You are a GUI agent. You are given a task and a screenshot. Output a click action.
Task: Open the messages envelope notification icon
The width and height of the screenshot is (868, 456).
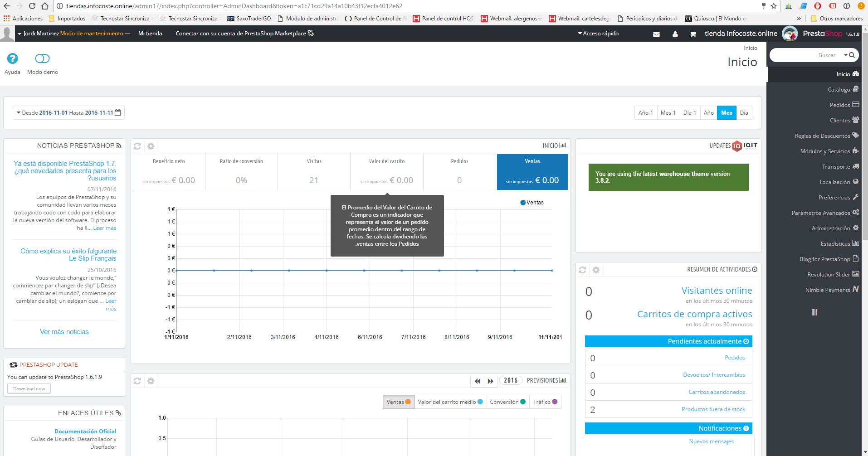(x=656, y=34)
